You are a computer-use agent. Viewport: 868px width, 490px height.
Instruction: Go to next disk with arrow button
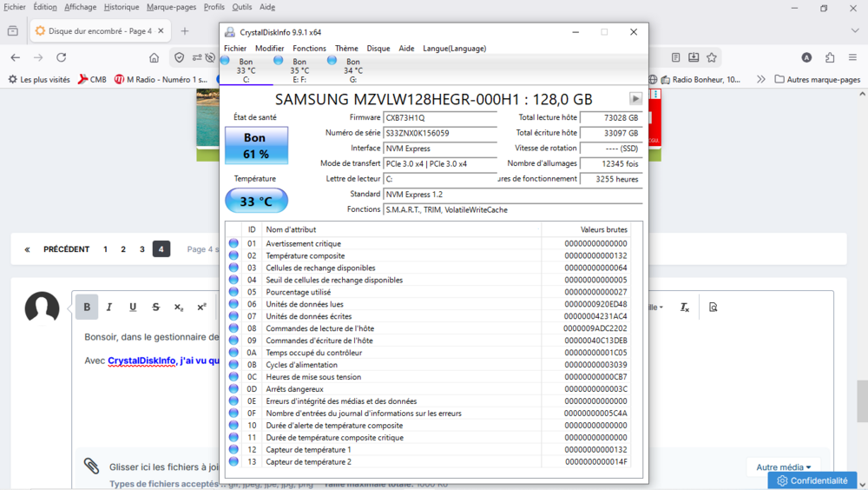pos(635,99)
